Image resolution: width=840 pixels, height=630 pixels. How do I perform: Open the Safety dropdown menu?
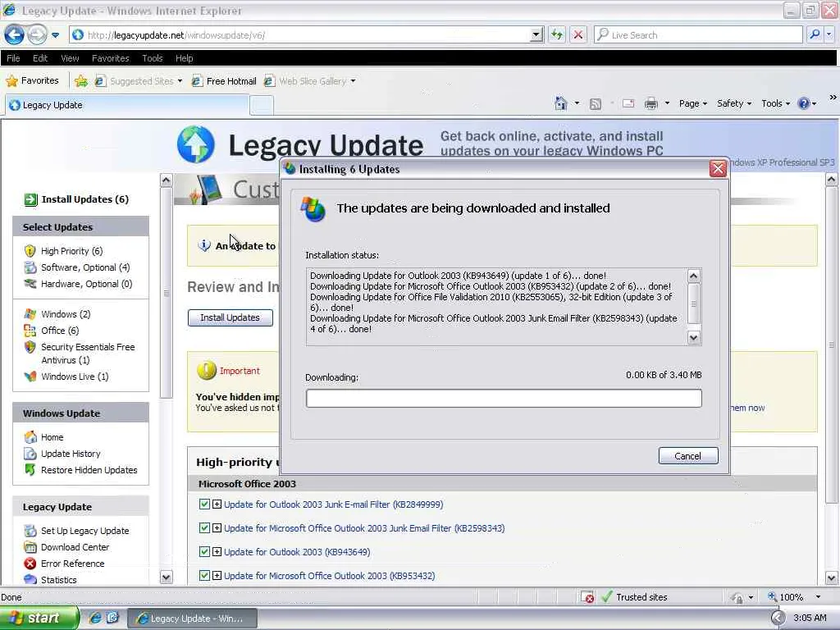pos(734,103)
